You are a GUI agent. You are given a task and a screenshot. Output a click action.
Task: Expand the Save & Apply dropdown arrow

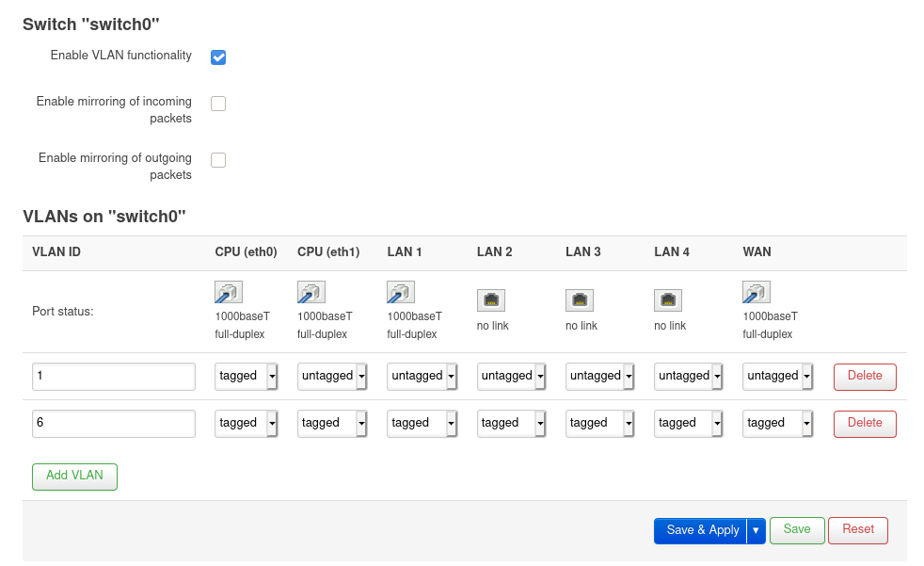click(x=757, y=530)
